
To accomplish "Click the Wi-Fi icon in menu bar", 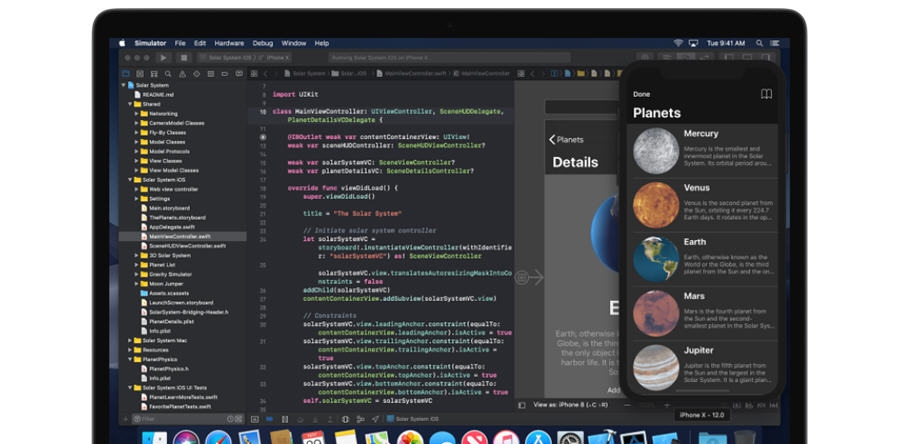I will (x=678, y=43).
